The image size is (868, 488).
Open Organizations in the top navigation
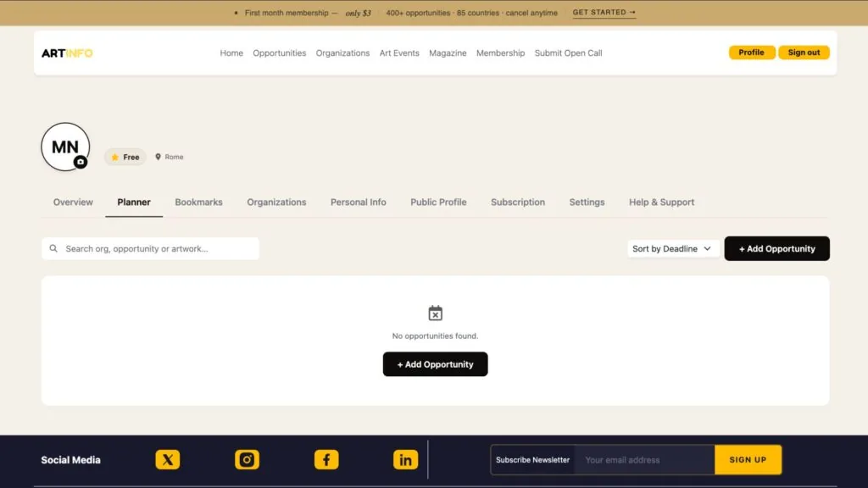click(x=342, y=53)
